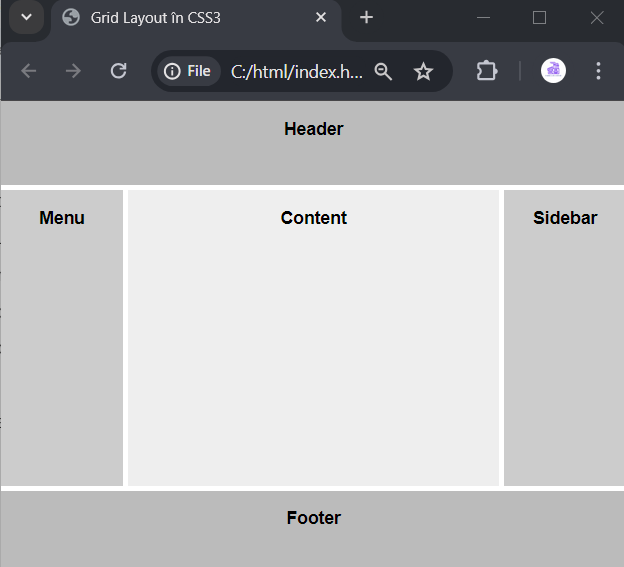Maximize the browser window

pyautogui.click(x=539, y=18)
